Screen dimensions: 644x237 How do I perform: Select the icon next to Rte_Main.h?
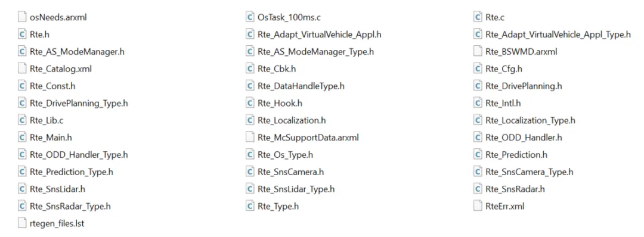point(22,138)
